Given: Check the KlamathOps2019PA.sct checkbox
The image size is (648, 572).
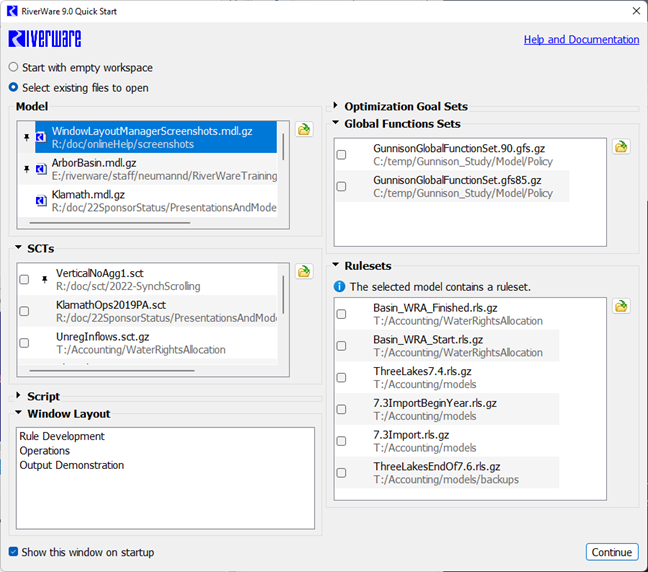Looking at the screenshot, I should [24, 312].
